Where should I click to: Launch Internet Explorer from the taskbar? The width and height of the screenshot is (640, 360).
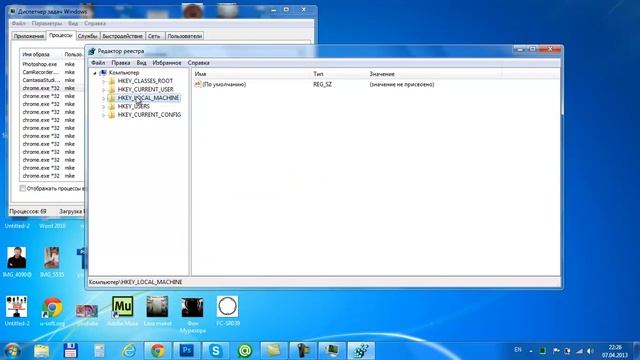pyautogui.click(x=129, y=351)
